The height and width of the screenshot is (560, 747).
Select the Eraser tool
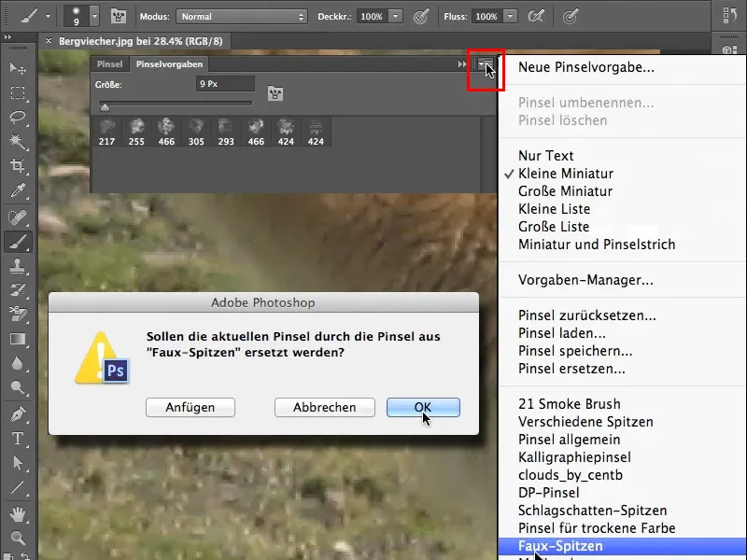(x=18, y=315)
